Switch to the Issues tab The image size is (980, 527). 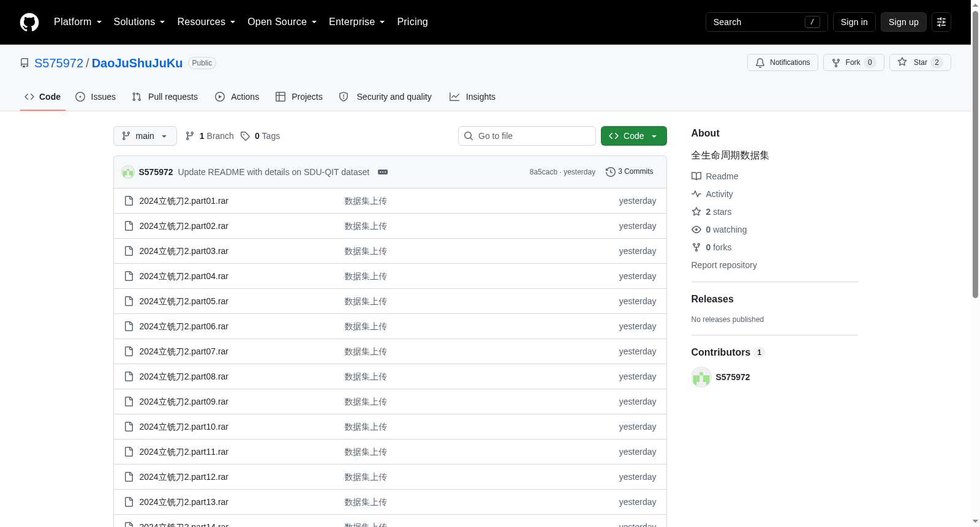point(96,97)
